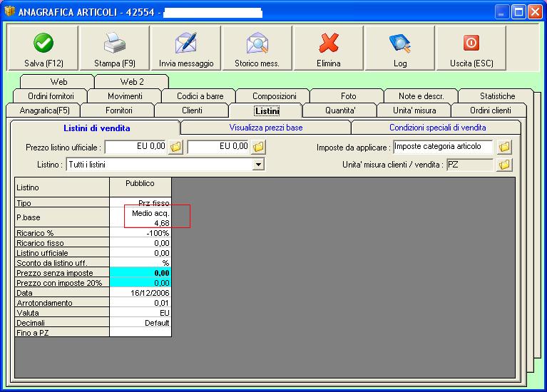Open Storico mess. envelope magnifier icon
The height and width of the screenshot is (392, 547).
pyautogui.click(x=257, y=43)
